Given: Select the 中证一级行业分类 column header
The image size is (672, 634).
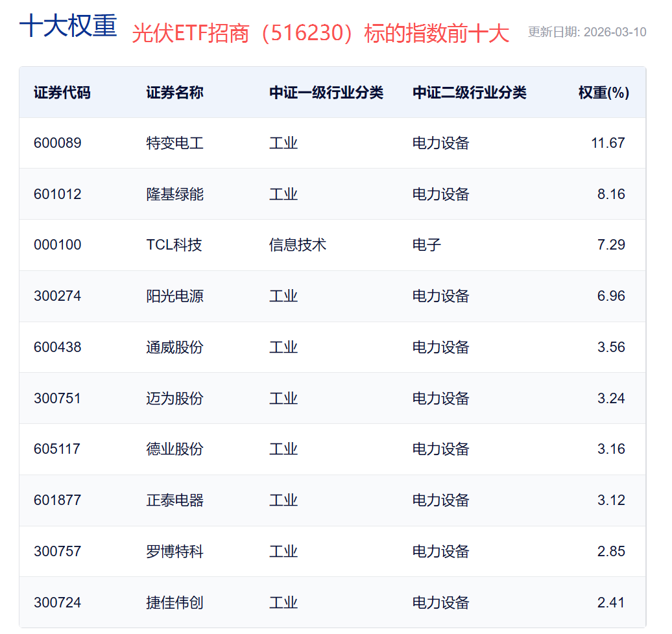Looking at the screenshot, I should (x=326, y=93).
